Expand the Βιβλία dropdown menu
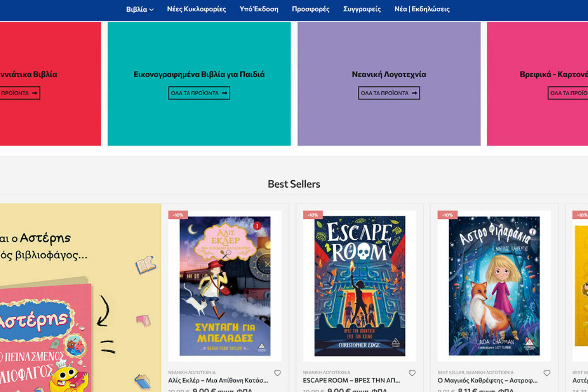 click(x=139, y=9)
